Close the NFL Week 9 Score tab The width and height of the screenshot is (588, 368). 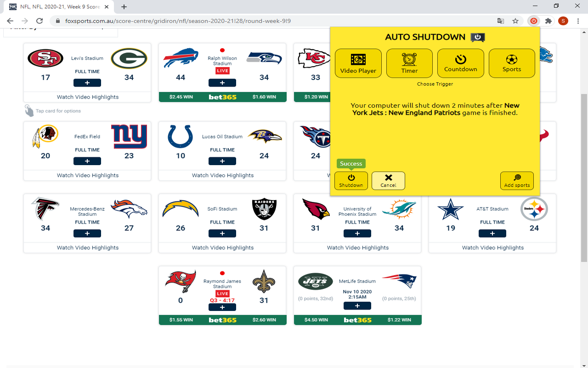click(x=107, y=6)
